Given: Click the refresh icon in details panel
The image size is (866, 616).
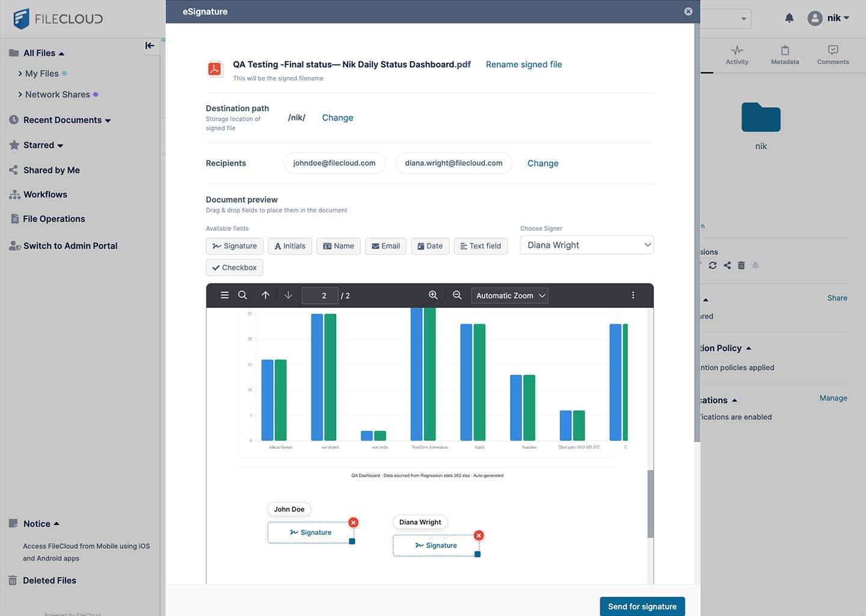Looking at the screenshot, I should coord(713,265).
